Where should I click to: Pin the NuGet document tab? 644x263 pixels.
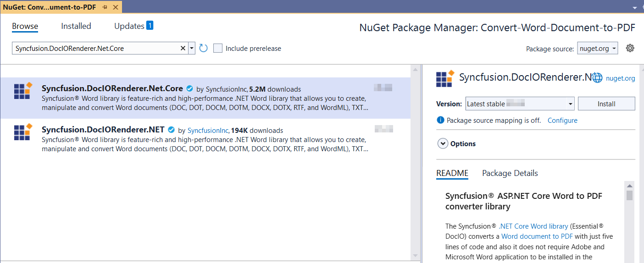(x=105, y=7)
